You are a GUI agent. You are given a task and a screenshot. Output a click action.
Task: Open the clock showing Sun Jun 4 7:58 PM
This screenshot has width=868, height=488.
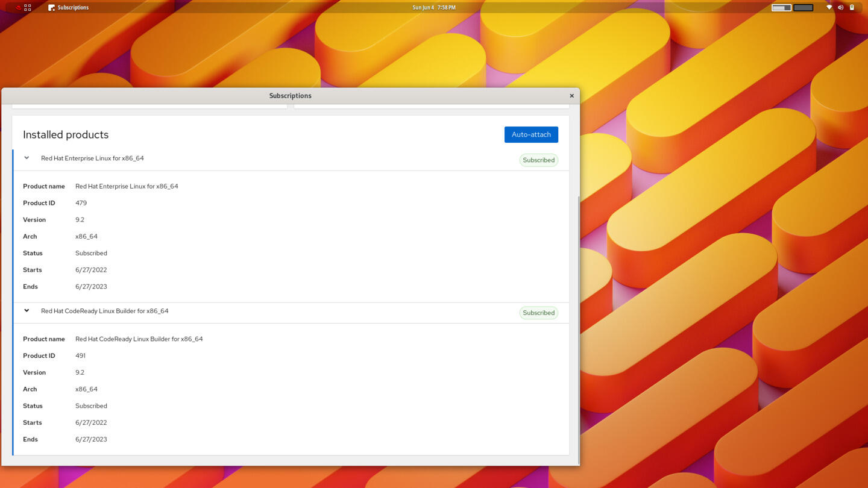[x=434, y=7]
